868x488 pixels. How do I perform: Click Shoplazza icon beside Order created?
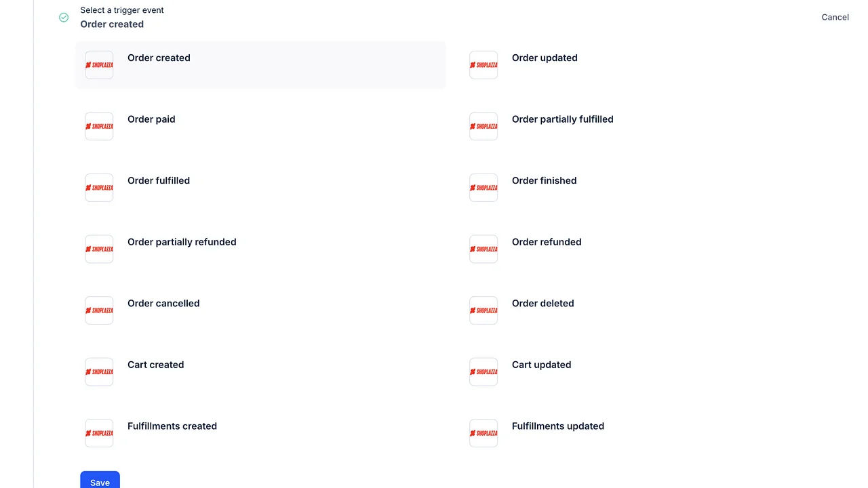point(99,65)
